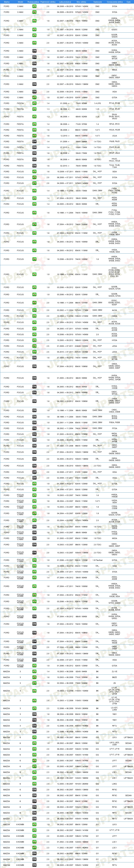Select the '07.2010 ->' production years cell
134x868 pixels.
coord(65,147)
